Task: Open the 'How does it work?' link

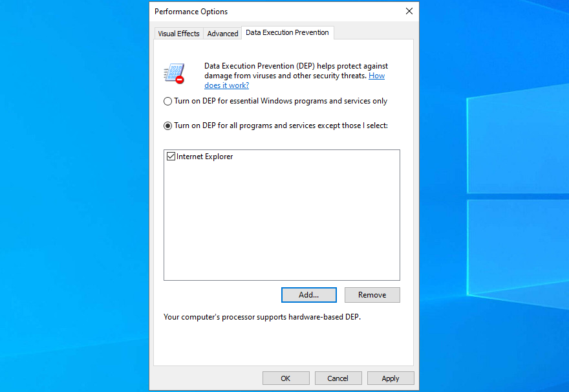Action: click(x=226, y=85)
